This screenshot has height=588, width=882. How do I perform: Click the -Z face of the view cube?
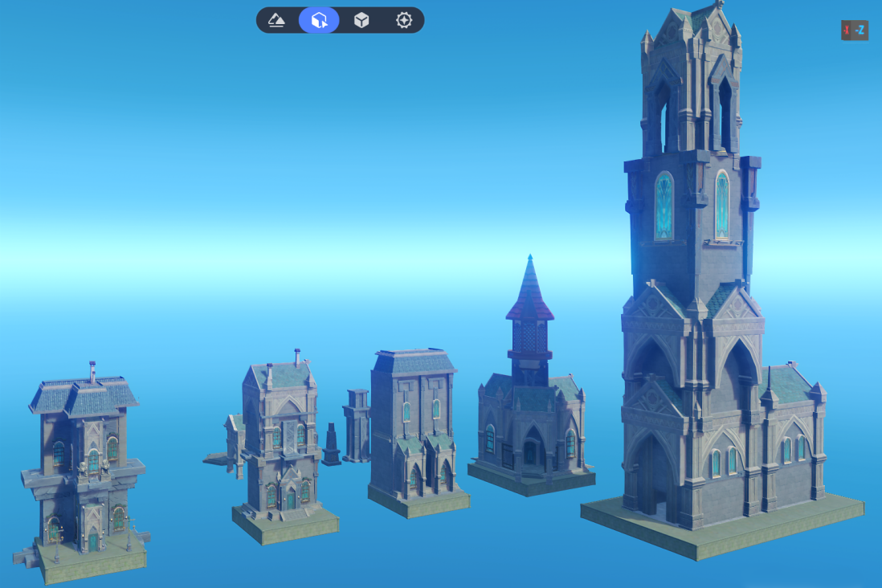coord(860,31)
